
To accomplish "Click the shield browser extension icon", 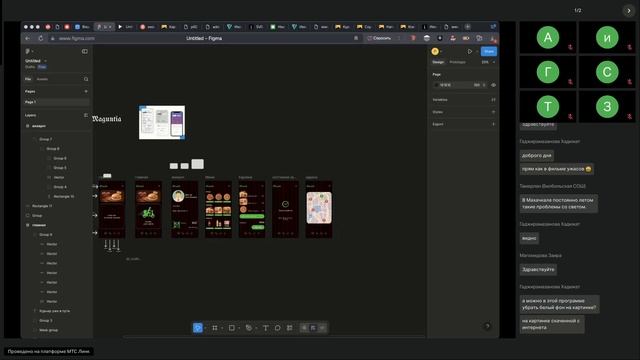I will tap(413, 38).
